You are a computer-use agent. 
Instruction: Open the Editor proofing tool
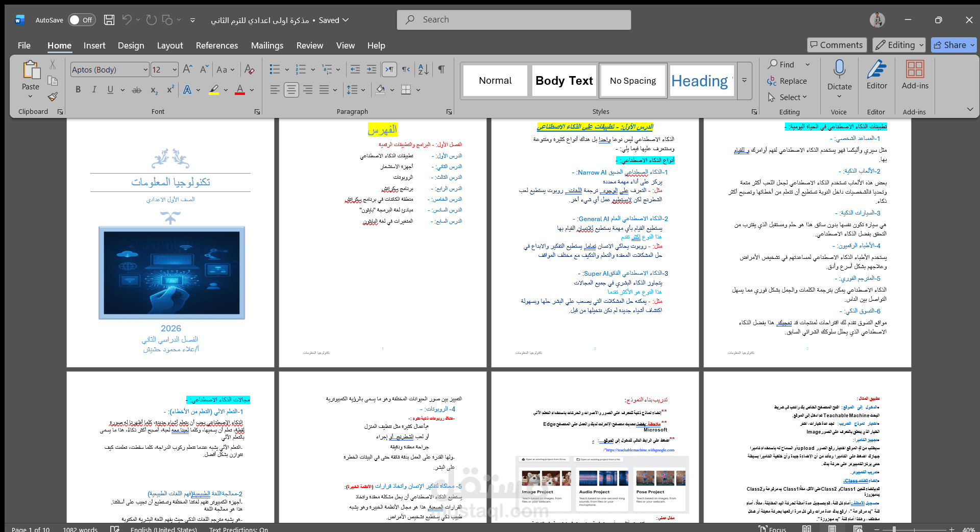pos(877,76)
